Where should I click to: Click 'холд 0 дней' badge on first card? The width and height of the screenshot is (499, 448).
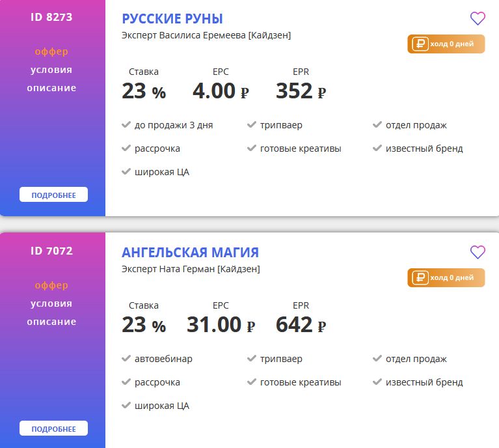click(446, 44)
